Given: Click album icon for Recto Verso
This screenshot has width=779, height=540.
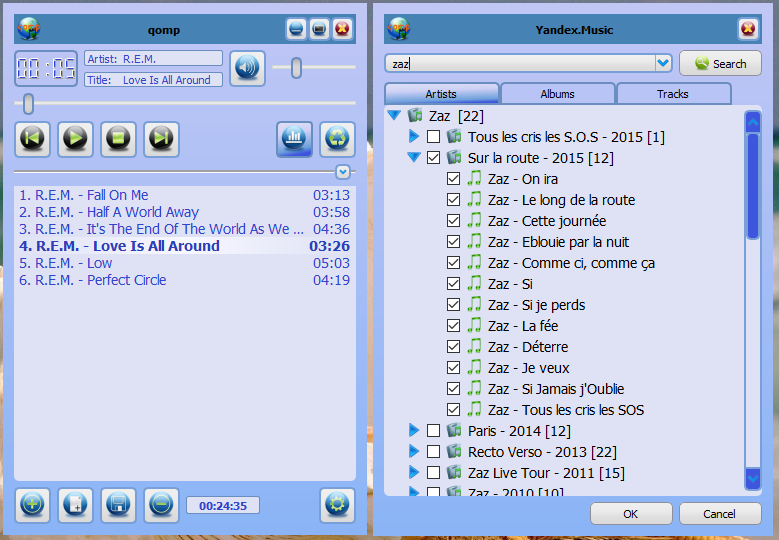Looking at the screenshot, I should 454,452.
